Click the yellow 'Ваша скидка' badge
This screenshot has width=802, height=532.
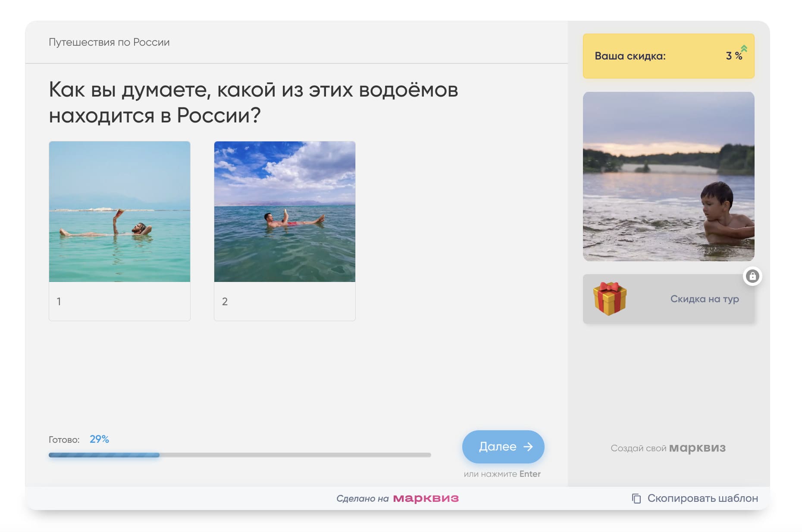667,56
